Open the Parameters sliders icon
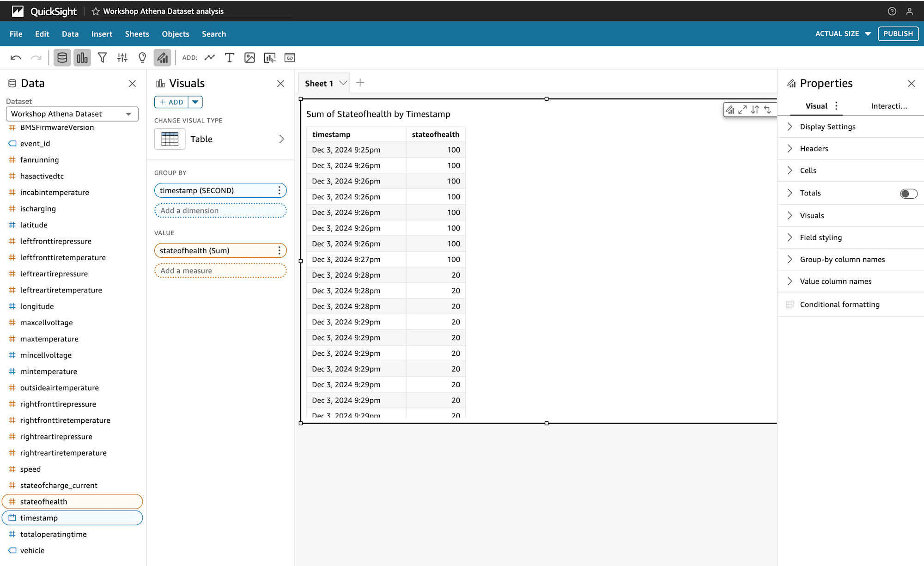Image resolution: width=924 pixels, height=566 pixels. coord(122,58)
